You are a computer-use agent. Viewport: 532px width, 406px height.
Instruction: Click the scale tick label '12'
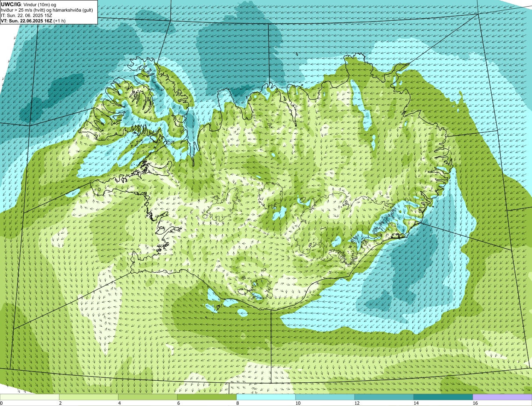(357, 403)
